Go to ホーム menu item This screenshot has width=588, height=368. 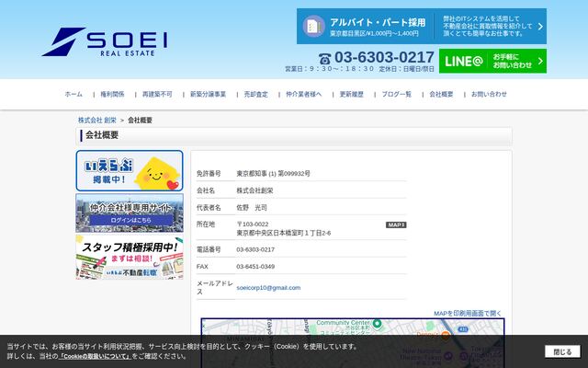[73, 94]
